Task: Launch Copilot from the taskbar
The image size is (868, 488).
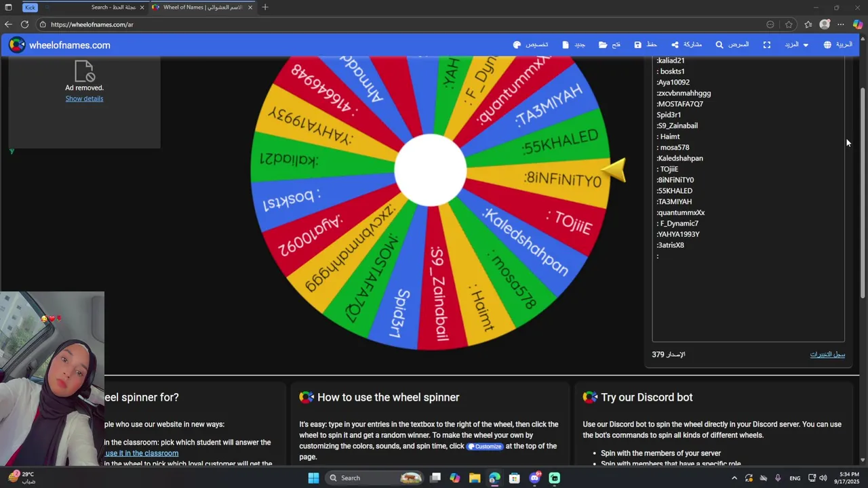Action: point(455,478)
